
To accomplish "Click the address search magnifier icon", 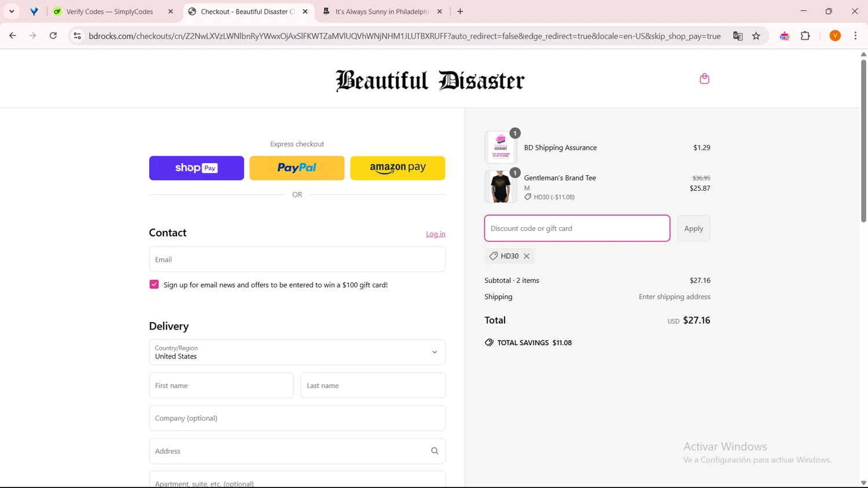I will (435, 451).
